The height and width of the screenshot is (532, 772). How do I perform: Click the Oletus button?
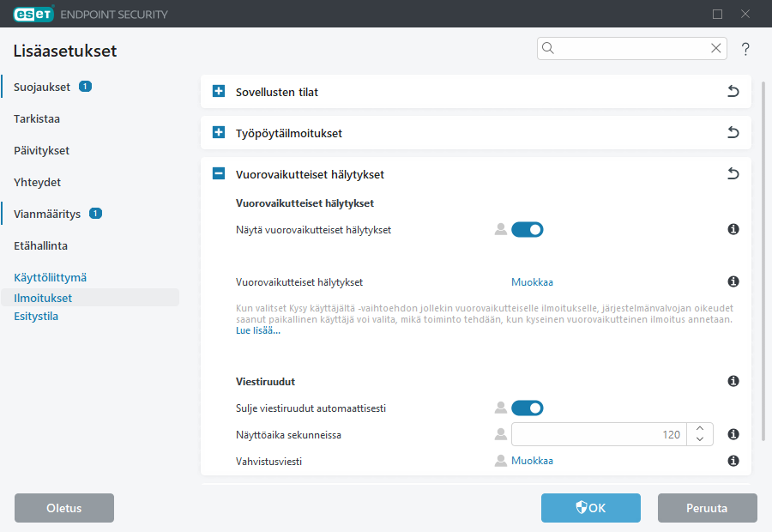point(64,508)
